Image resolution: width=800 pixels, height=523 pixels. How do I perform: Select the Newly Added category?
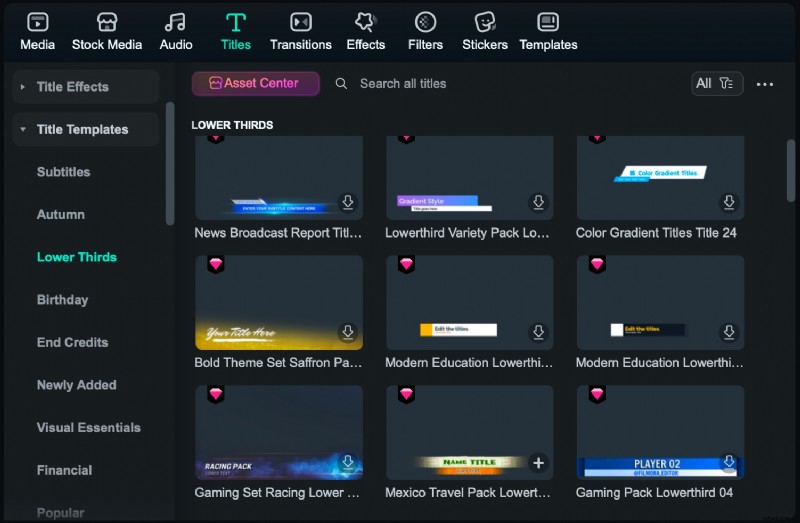[x=77, y=385]
